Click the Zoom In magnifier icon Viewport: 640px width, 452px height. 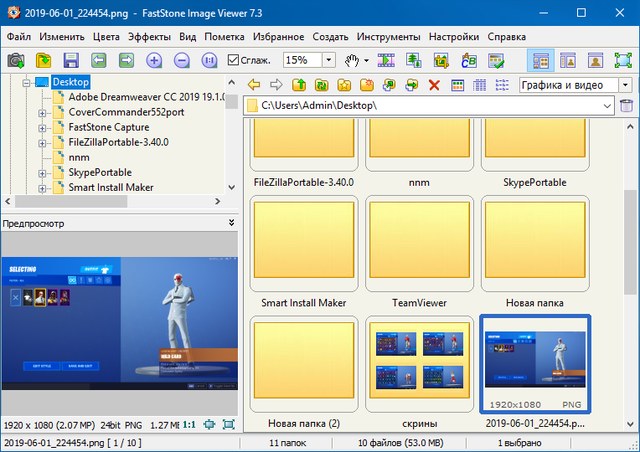(154, 60)
